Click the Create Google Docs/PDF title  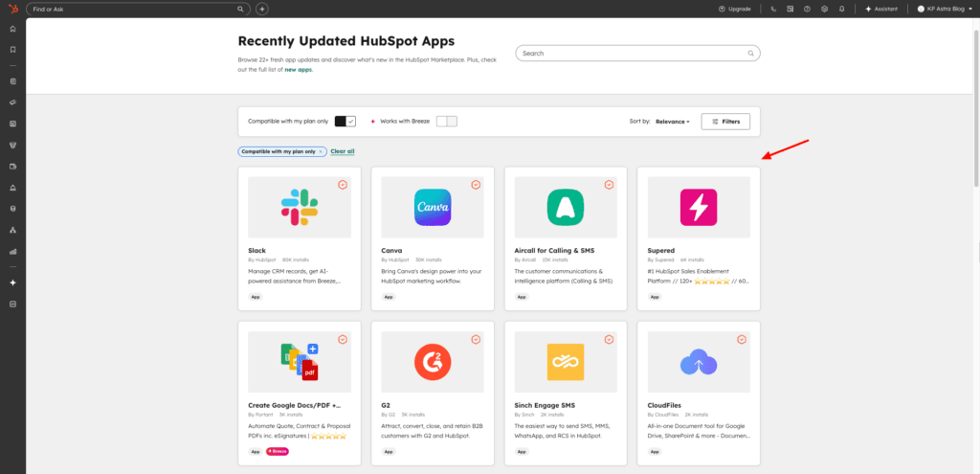click(295, 405)
